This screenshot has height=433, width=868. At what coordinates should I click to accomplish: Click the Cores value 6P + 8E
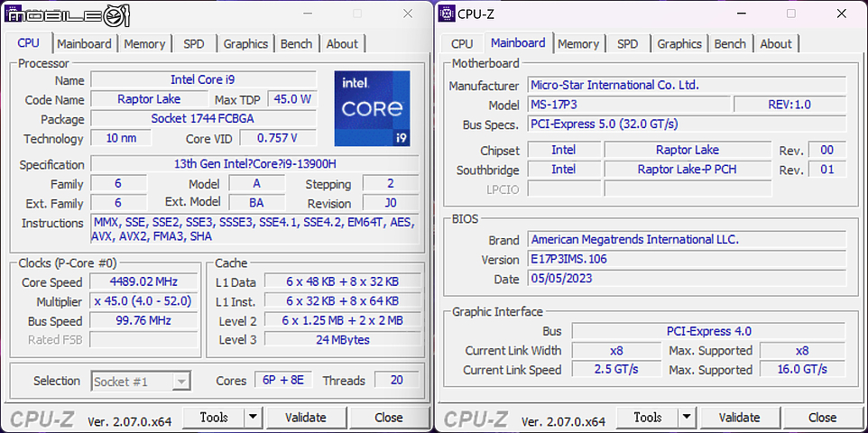(x=283, y=380)
